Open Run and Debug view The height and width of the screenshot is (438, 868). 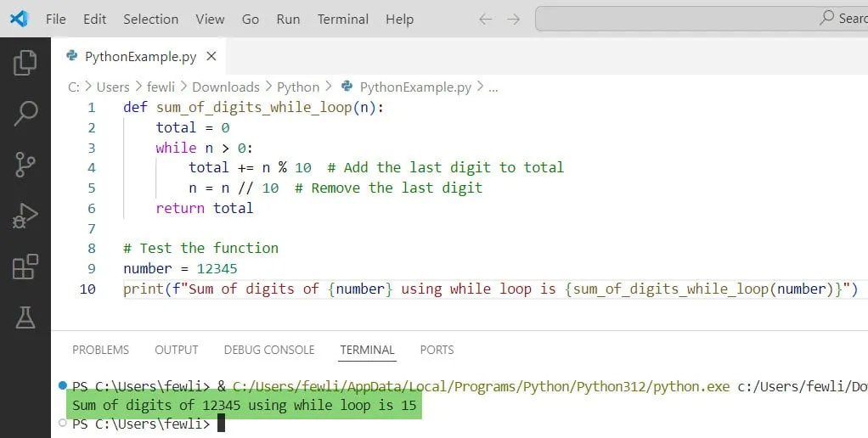[25, 216]
